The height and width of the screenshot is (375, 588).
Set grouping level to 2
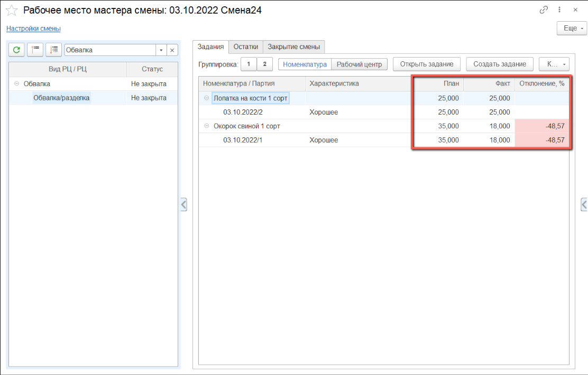[264, 64]
